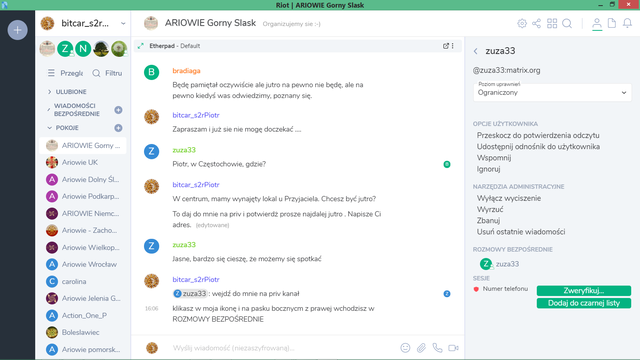Select the Ariowie Wielkop... room
The width and height of the screenshot is (640, 360).
click(x=83, y=247)
